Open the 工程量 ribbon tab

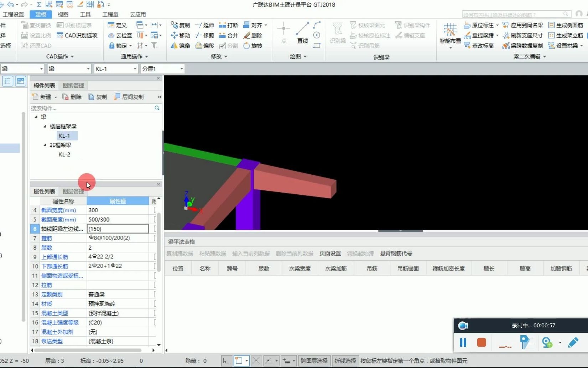pos(110,14)
